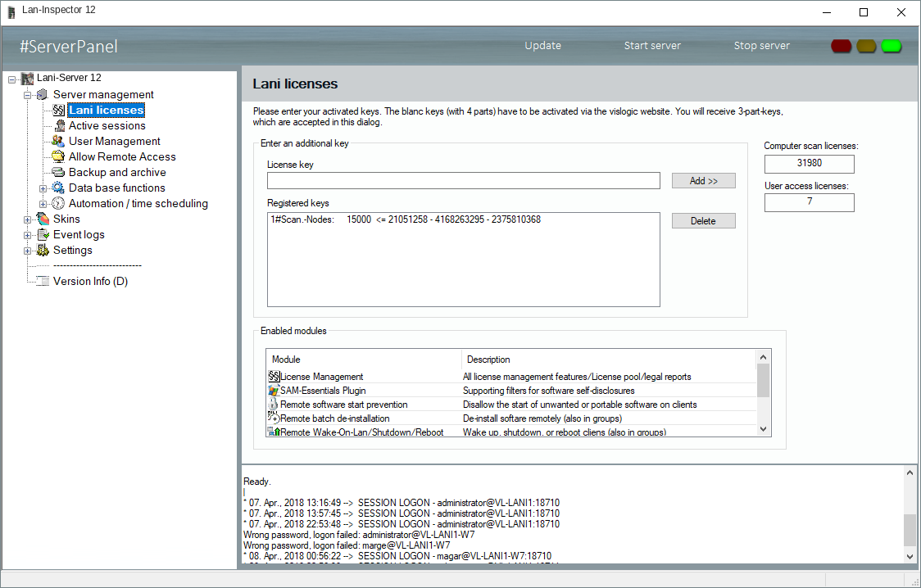
Task: Click the Settings gears icon
Action: [x=43, y=250]
